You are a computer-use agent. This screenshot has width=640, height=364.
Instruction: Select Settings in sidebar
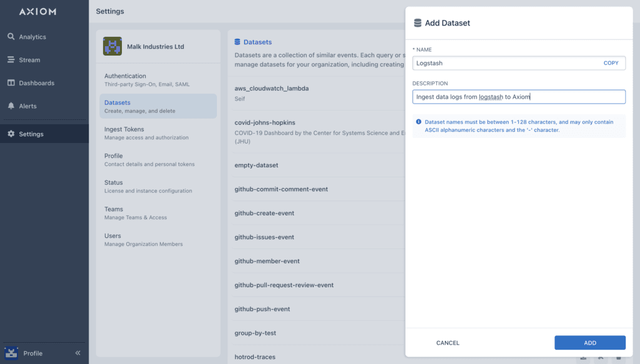coord(31,134)
